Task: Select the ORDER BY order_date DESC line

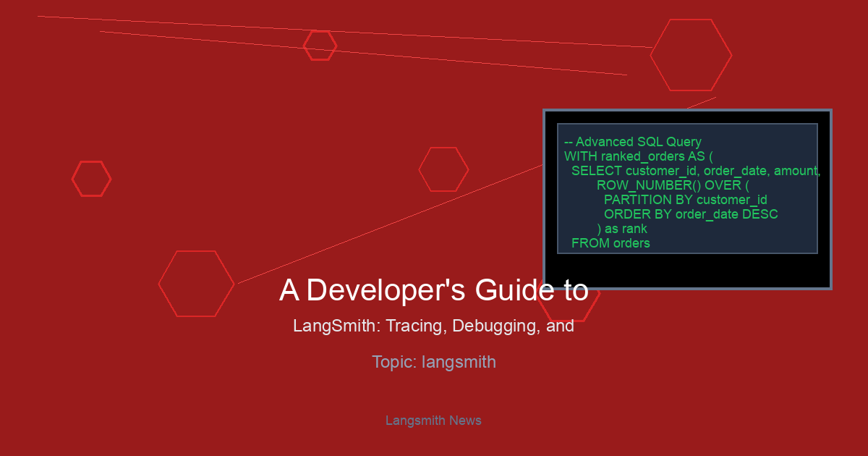Action: tap(690, 214)
